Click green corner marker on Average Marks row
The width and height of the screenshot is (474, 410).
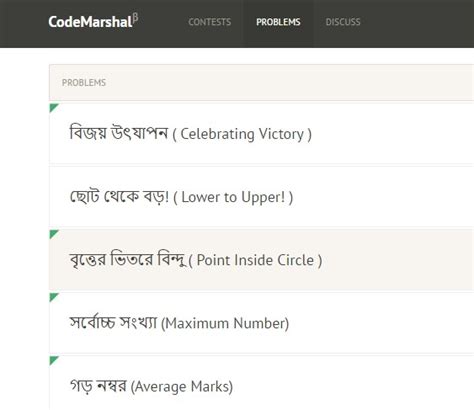[53, 360]
